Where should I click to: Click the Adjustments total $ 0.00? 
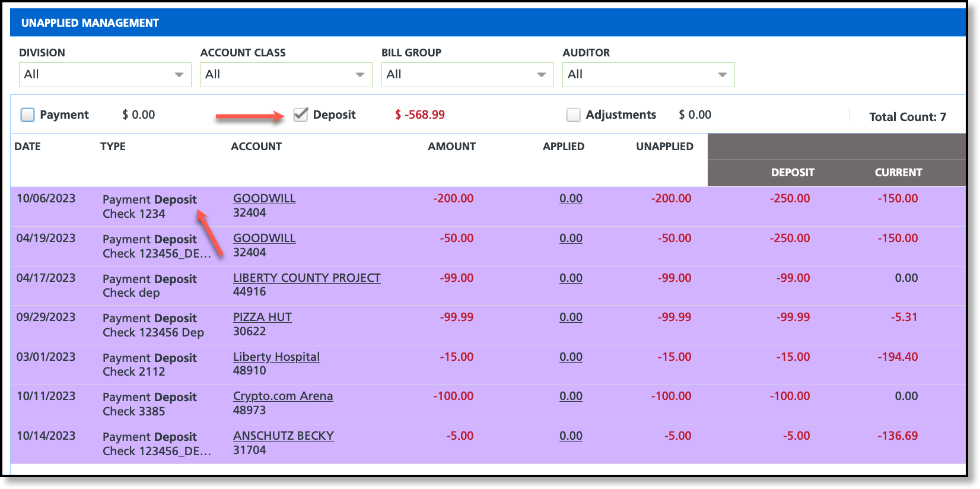pos(695,115)
